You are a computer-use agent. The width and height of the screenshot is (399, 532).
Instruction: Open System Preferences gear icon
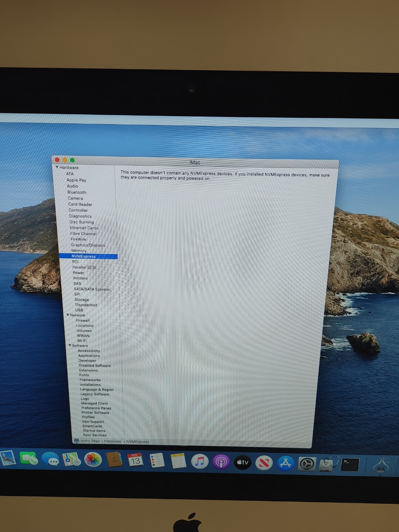(307, 464)
